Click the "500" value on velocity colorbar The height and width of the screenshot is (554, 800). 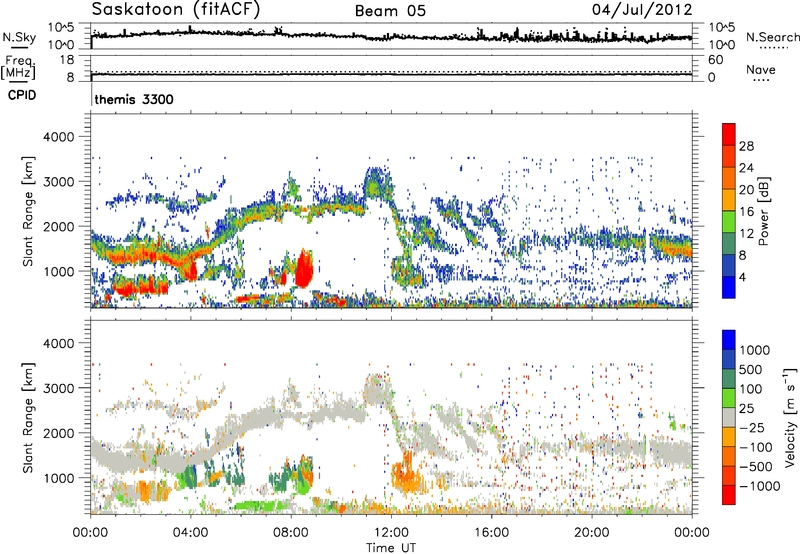click(751, 370)
